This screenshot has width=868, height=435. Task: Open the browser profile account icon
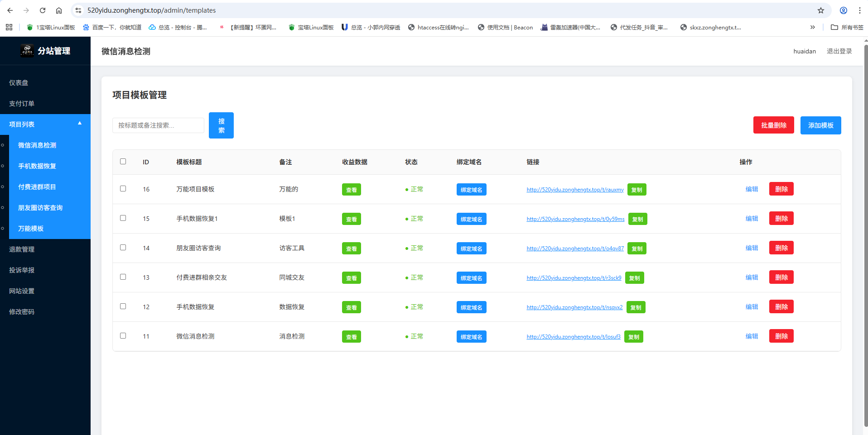click(x=843, y=10)
